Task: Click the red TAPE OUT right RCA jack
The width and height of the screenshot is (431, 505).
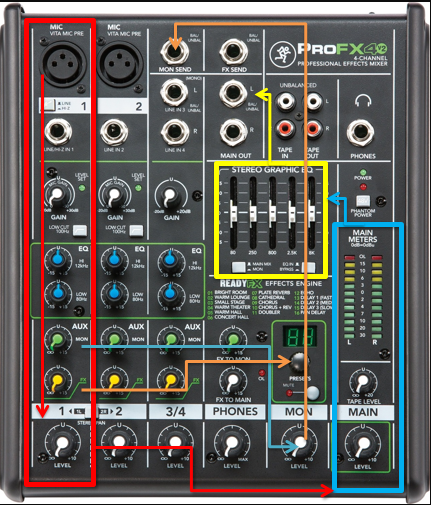Action: [x=313, y=128]
